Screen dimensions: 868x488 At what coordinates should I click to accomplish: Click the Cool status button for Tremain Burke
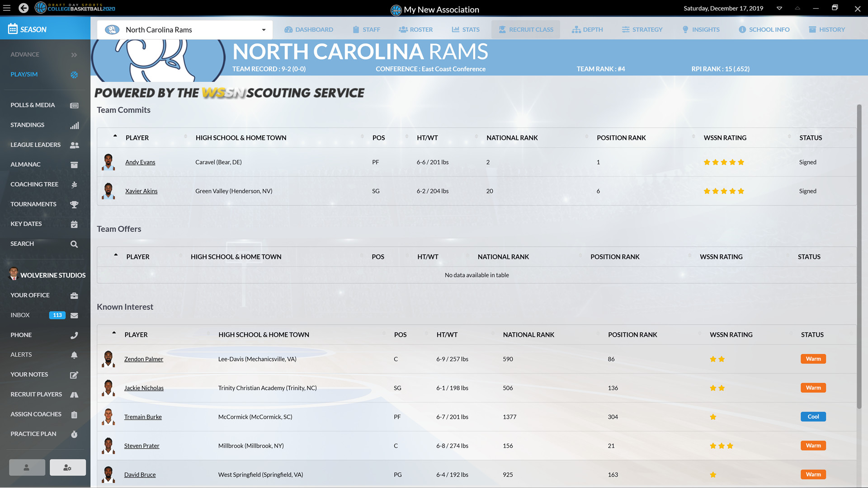[x=813, y=417]
